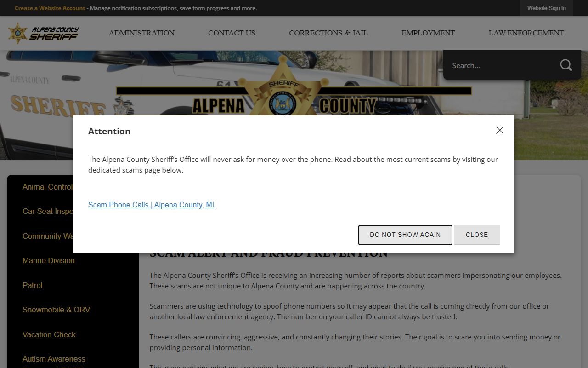Open the Law Enforcement menu

point(526,33)
